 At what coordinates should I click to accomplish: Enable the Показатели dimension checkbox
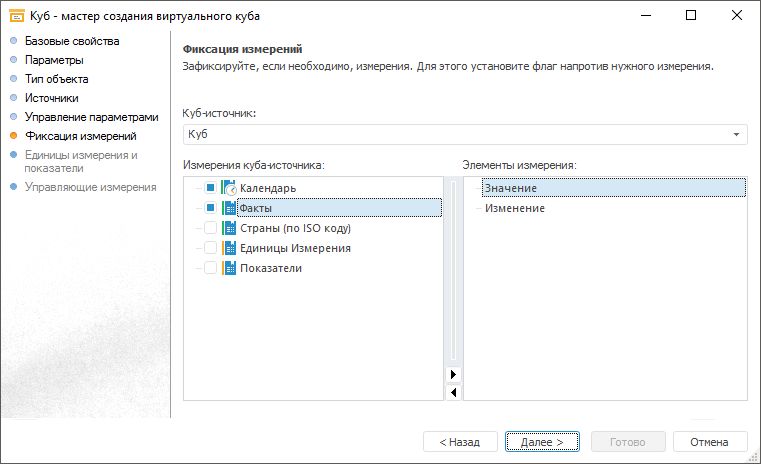[x=210, y=268]
